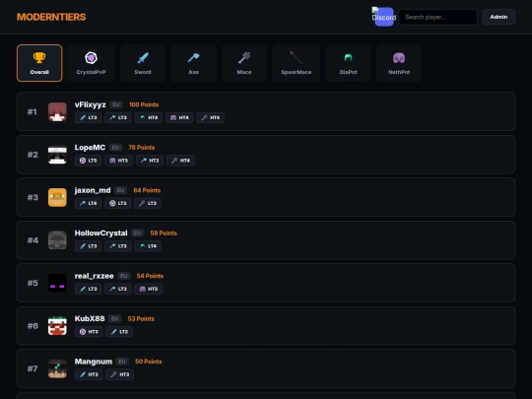
Task: Click jaxon_md's crystal LT2 badge
Action: coord(118,203)
